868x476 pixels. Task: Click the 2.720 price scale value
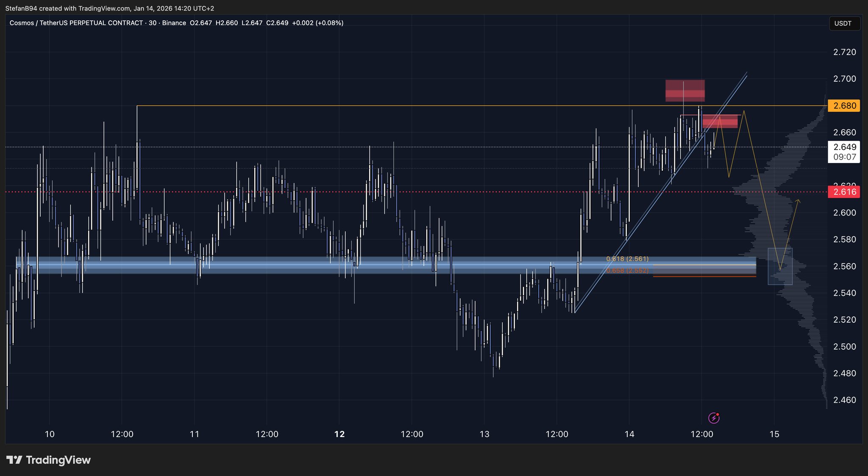[x=844, y=52]
